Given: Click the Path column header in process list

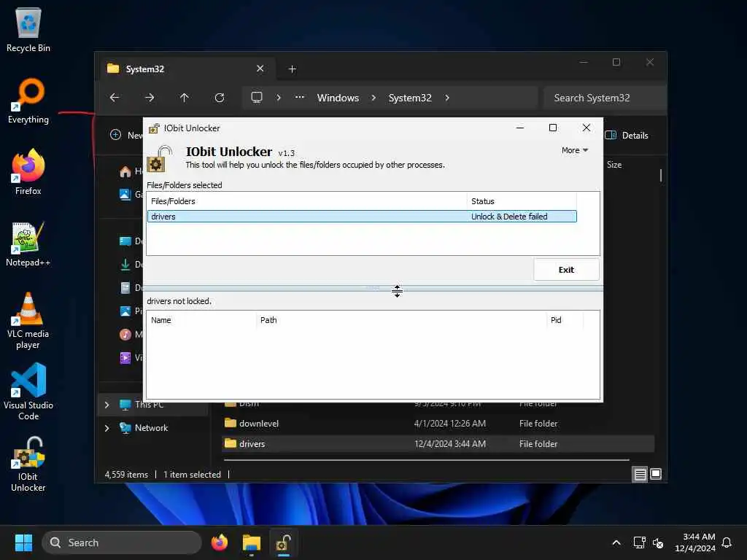Looking at the screenshot, I should coord(401,320).
